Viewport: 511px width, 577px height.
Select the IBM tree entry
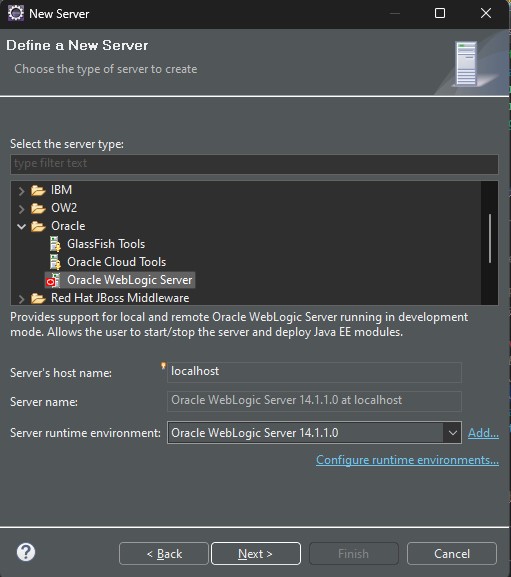(x=61, y=190)
